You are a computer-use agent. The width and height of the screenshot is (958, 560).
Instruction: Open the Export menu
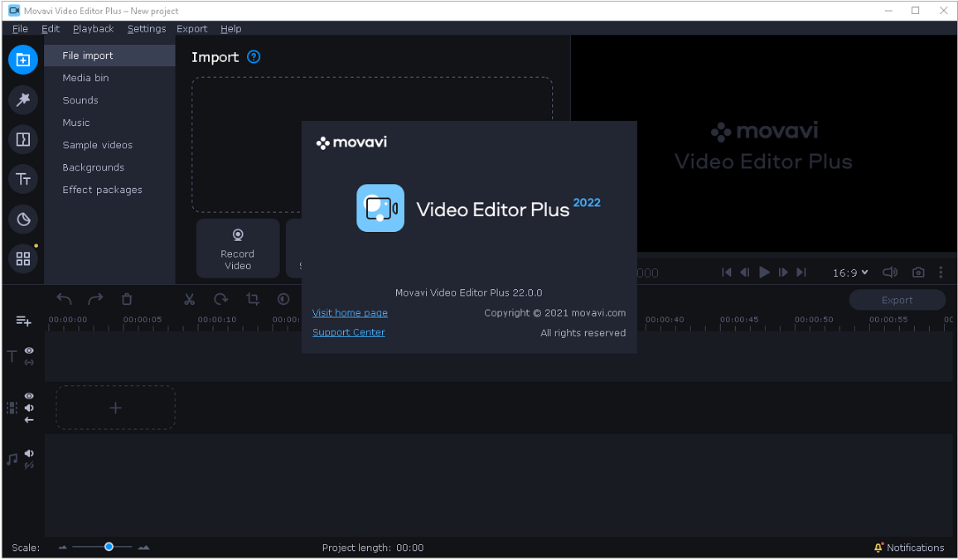click(191, 29)
